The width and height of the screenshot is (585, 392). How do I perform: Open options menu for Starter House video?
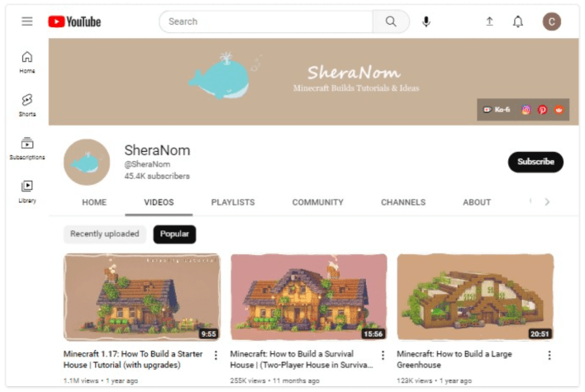pyautogui.click(x=216, y=355)
